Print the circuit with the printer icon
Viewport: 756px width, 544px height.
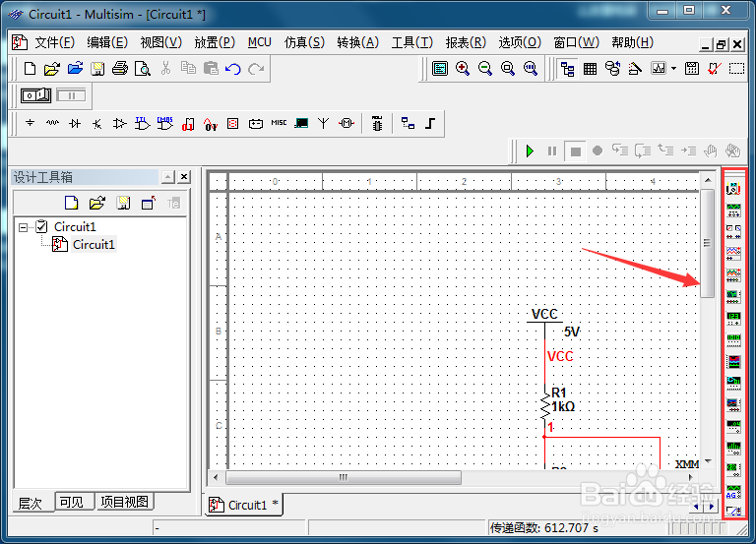pos(119,69)
